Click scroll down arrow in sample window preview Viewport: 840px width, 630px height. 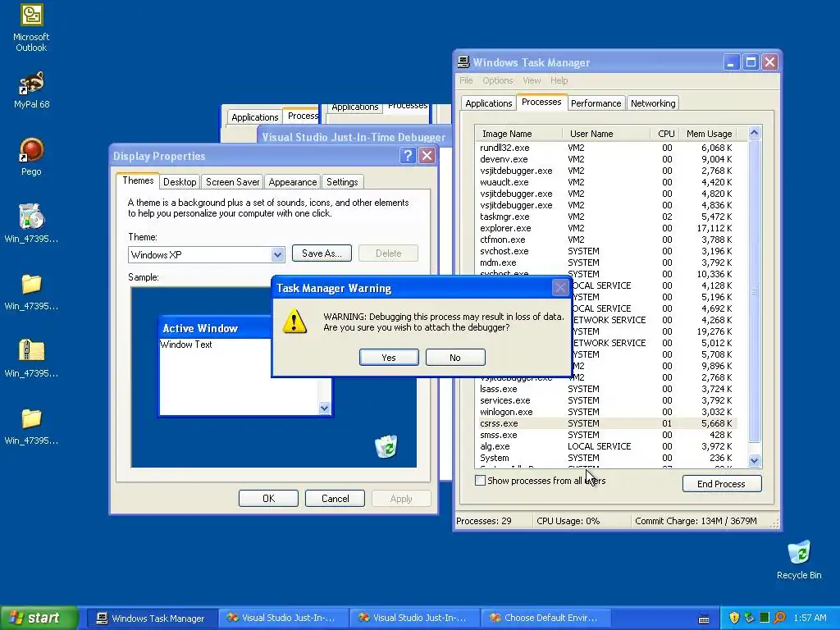(324, 409)
